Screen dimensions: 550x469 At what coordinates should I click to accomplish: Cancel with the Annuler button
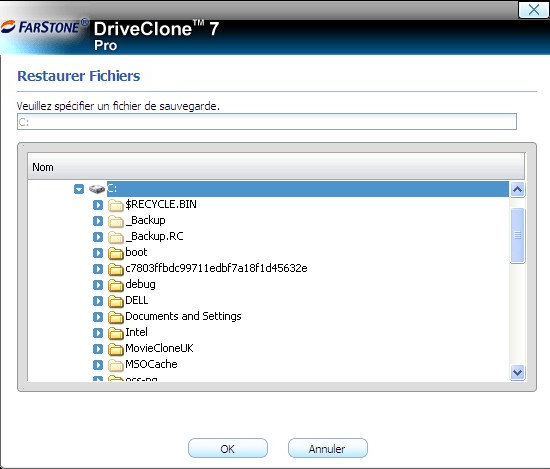[328, 448]
